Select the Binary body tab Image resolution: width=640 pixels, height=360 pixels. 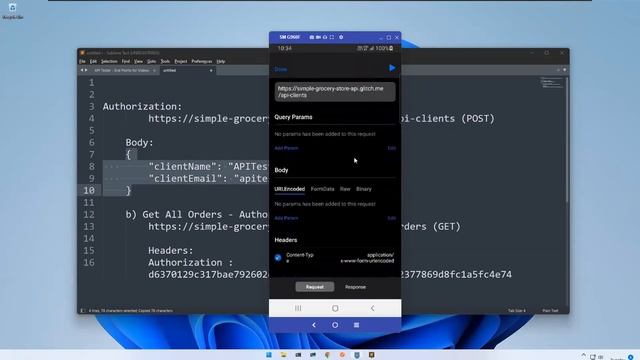pyautogui.click(x=364, y=189)
